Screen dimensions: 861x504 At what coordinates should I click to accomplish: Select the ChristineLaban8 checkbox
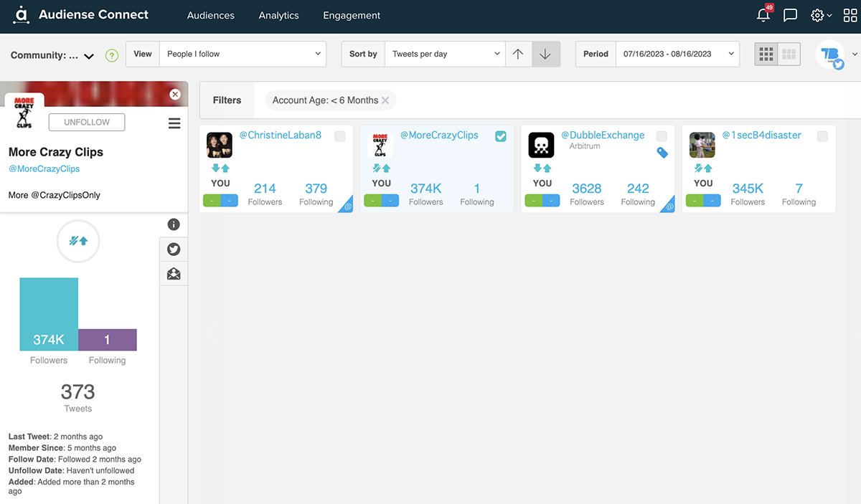click(339, 136)
